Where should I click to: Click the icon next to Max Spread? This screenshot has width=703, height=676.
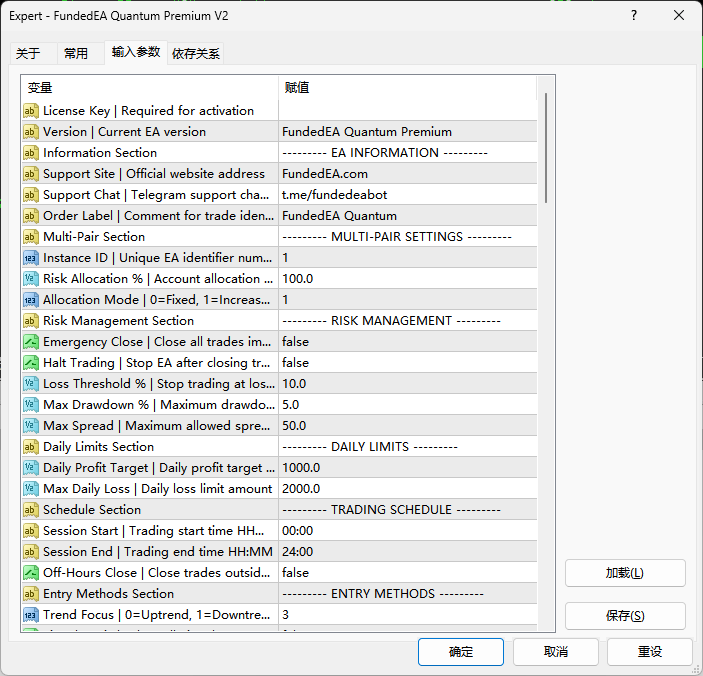[31, 426]
